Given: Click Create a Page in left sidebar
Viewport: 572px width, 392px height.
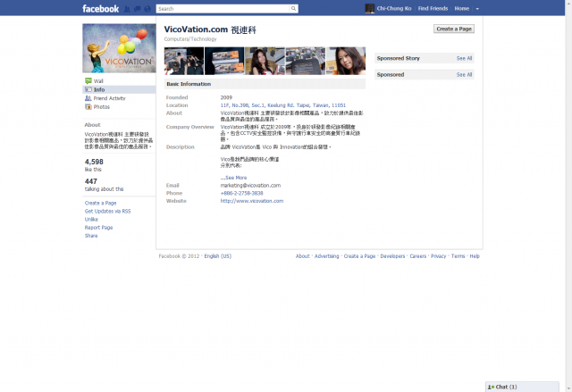Looking at the screenshot, I should point(101,203).
